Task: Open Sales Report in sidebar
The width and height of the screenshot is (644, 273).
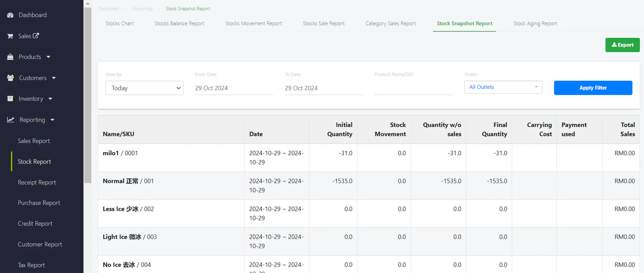Action: [34, 141]
